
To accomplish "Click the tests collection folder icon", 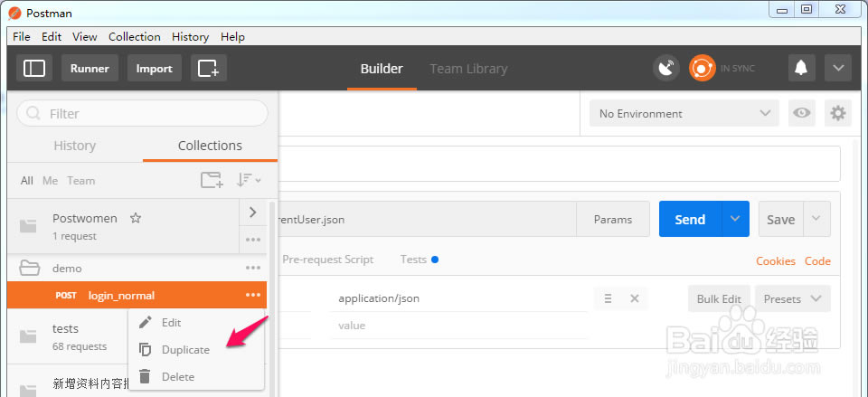I will (28, 336).
